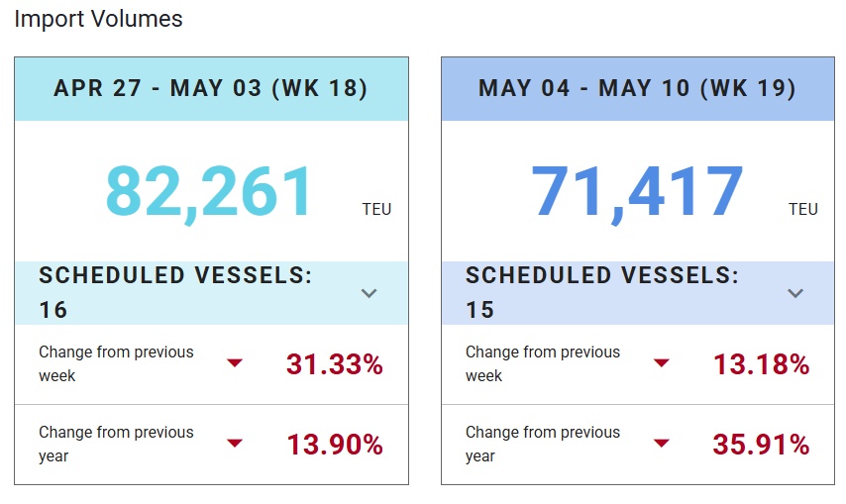Click TEU label beside 71,417
Image resolution: width=846 pixels, height=504 pixels.
tap(803, 209)
